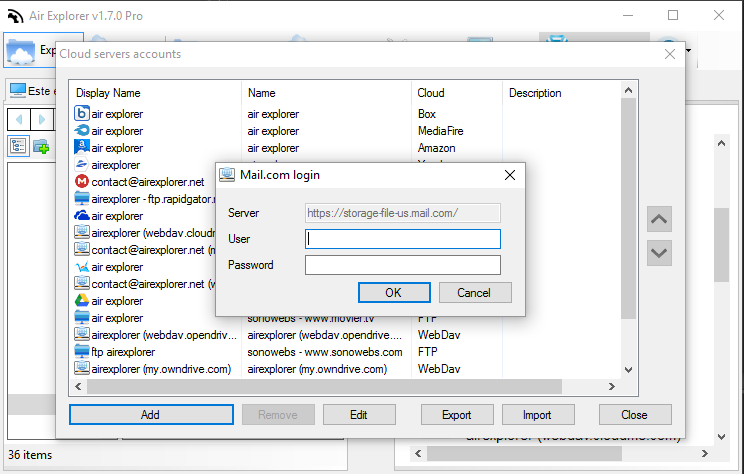Click the Edit account button

tap(359, 415)
